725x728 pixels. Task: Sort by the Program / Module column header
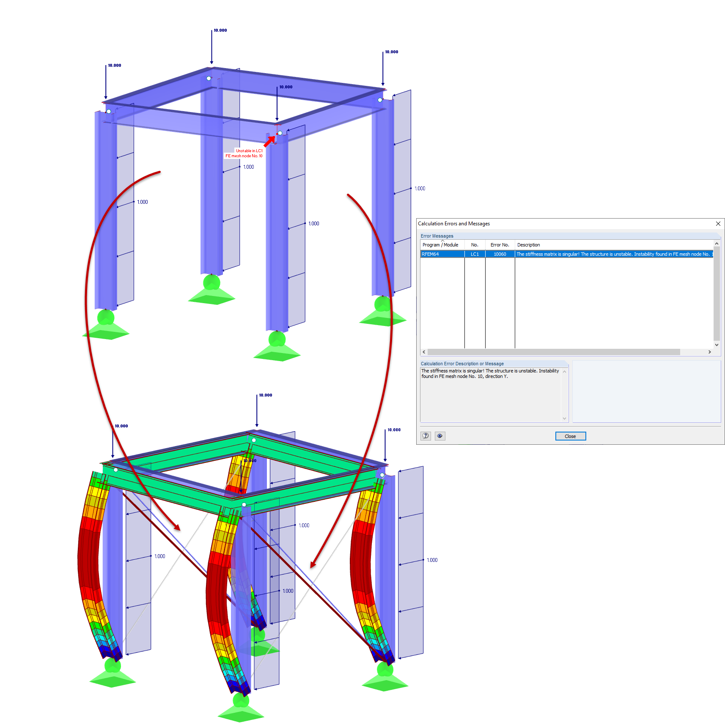[442, 245]
